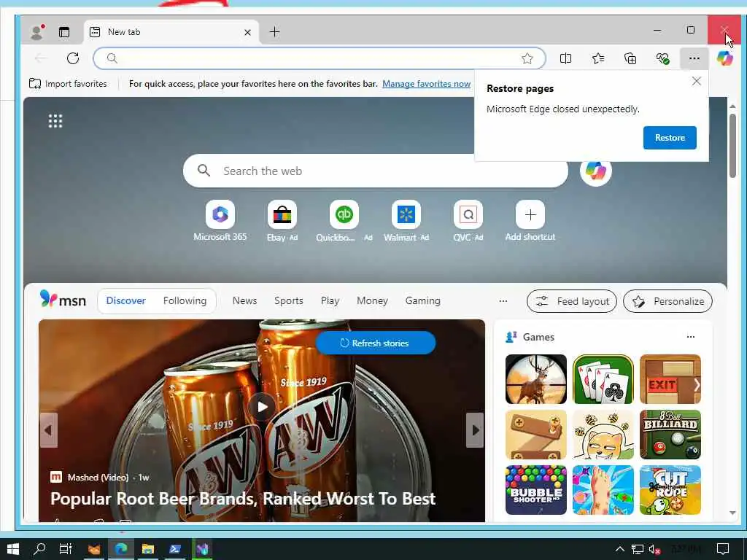Open the wood screw puzzle game

click(x=536, y=435)
